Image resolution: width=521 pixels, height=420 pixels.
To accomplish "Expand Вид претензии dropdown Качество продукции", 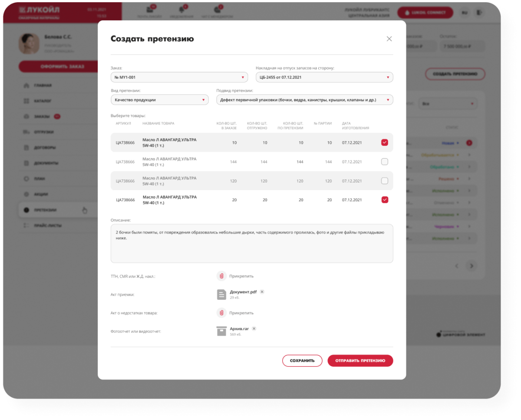I will 160,100.
